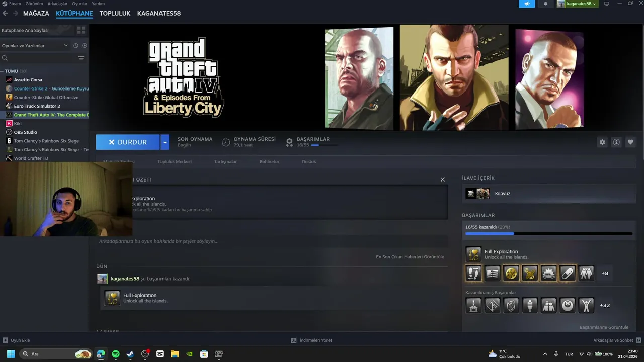Screen dimensions: 644x362
Task: Show more locked achievements +32
Action: click(605, 305)
